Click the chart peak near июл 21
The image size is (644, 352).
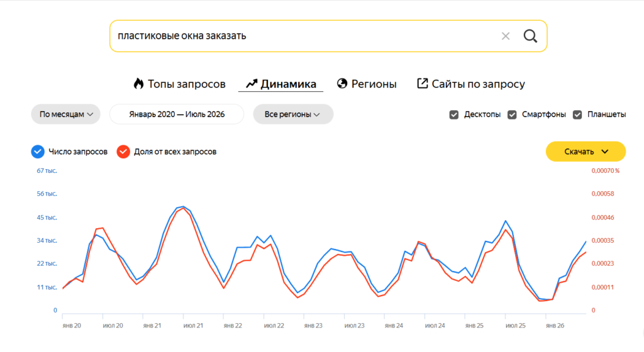[183, 206]
